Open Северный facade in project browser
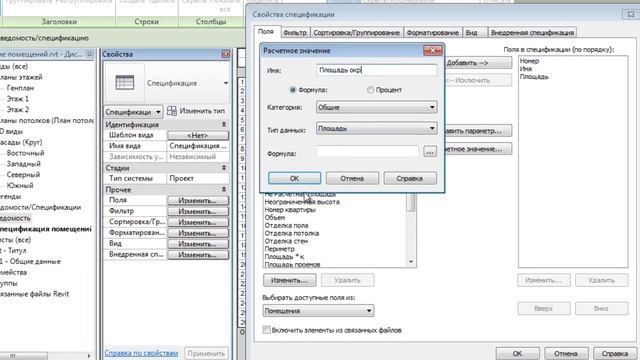 point(23,175)
